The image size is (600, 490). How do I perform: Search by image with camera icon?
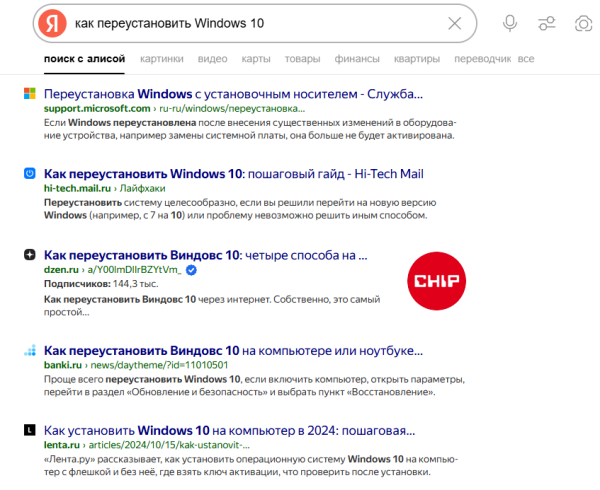click(583, 23)
